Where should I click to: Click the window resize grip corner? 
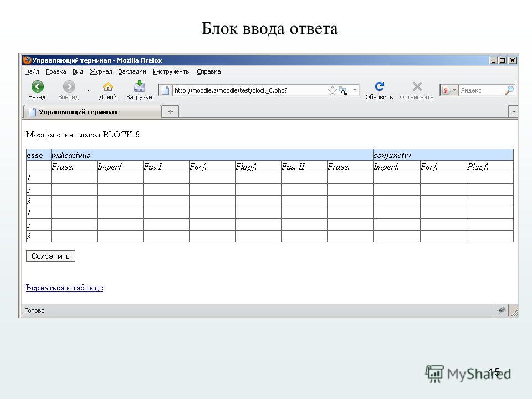tap(514, 313)
